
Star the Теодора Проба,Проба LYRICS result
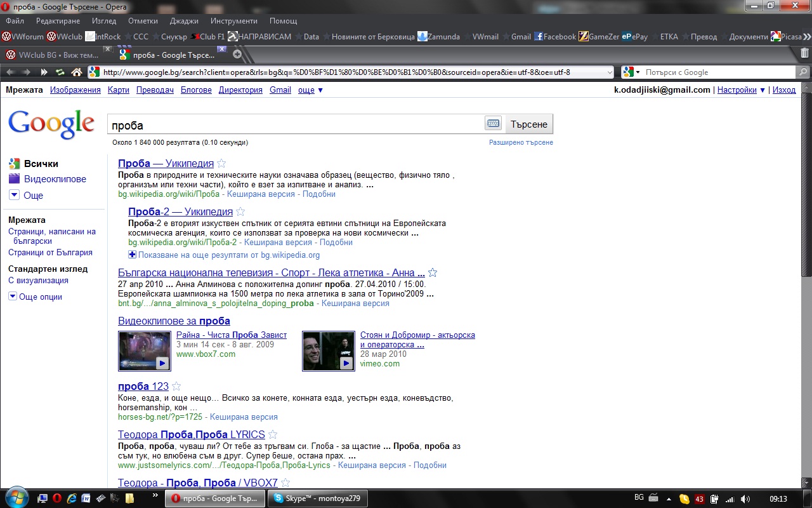tap(273, 435)
